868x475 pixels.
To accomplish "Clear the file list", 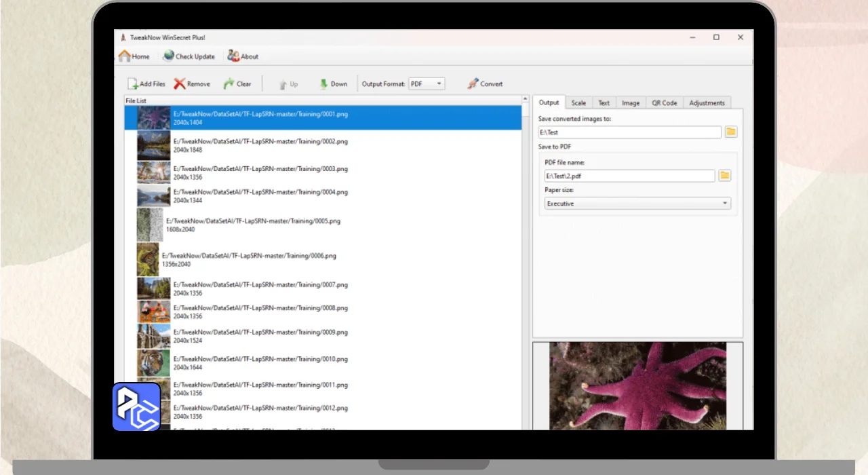I will 237,84.
